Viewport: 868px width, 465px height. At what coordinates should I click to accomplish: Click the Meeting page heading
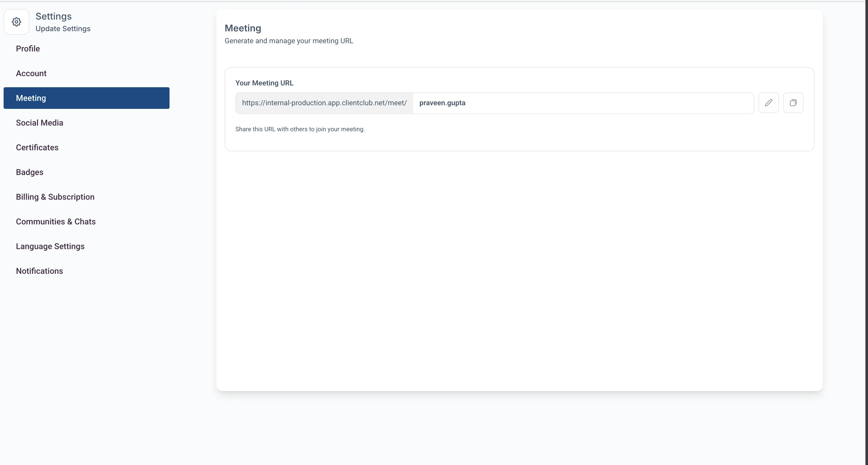(243, 28)
